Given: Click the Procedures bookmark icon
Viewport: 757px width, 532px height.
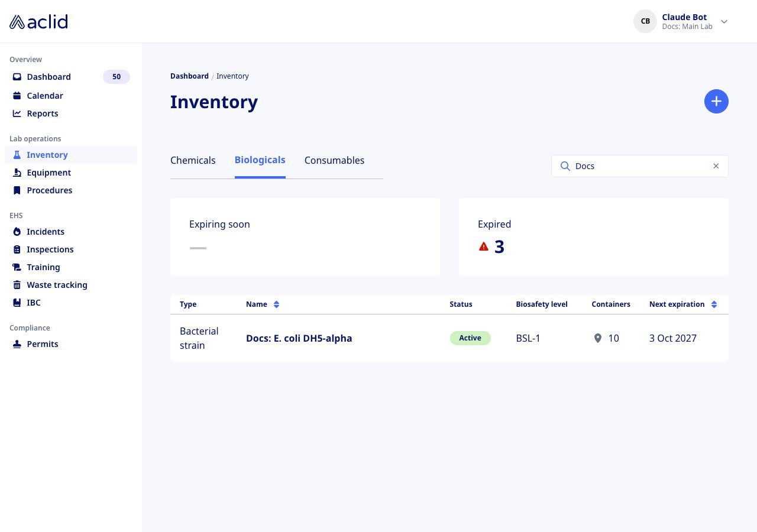Looking at the screenshot, I should coord(17,190).
